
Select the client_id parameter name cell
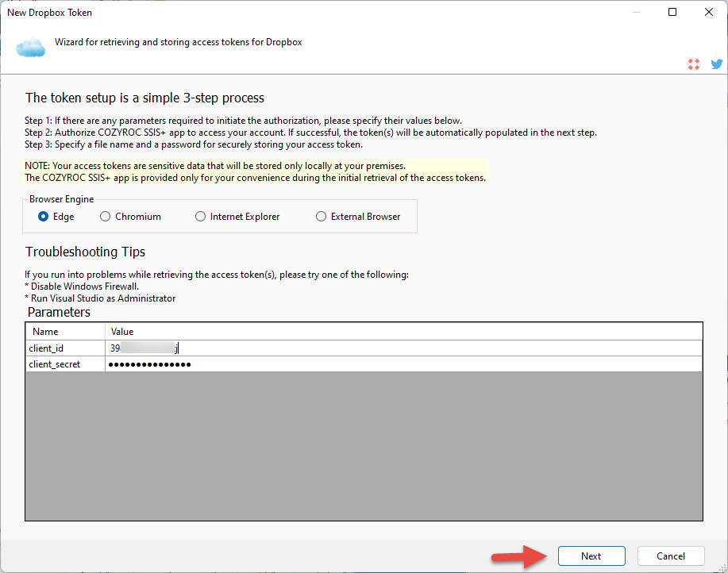[65, 348]
